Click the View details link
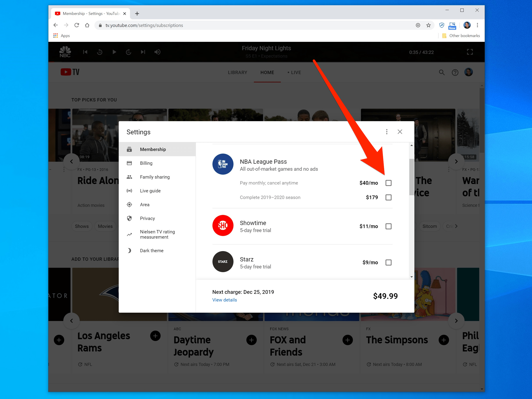532x399 pixels. 224,300
